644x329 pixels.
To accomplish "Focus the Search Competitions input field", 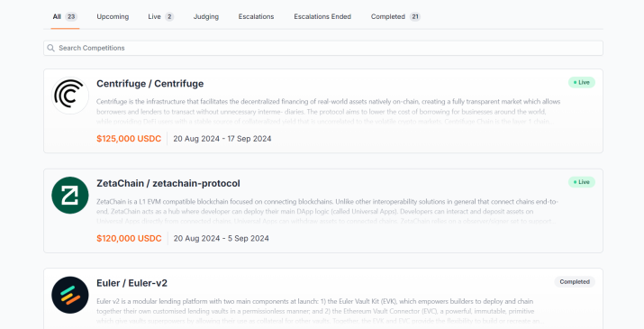I will click(323, 48).
